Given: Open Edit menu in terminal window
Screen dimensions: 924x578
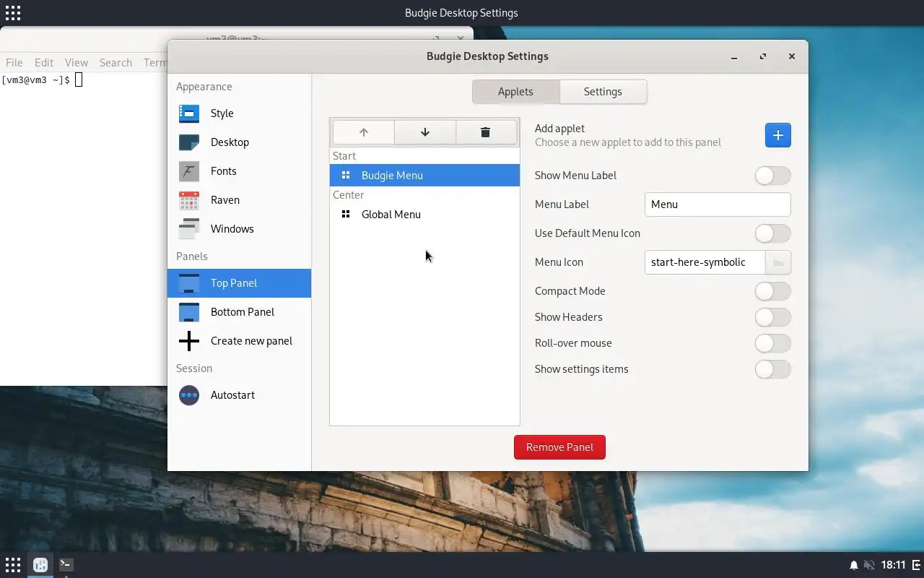Looking at the screenshot, I should pyautogui.click(x=44, y=63).
